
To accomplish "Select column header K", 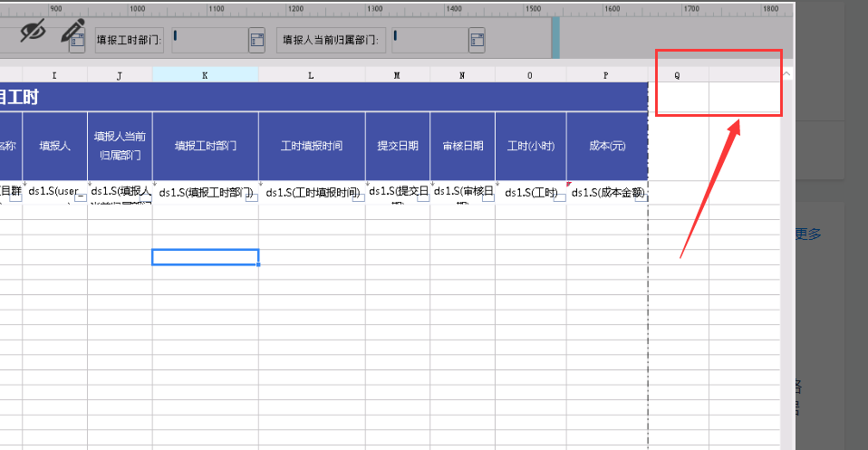I will click(206, 75).
